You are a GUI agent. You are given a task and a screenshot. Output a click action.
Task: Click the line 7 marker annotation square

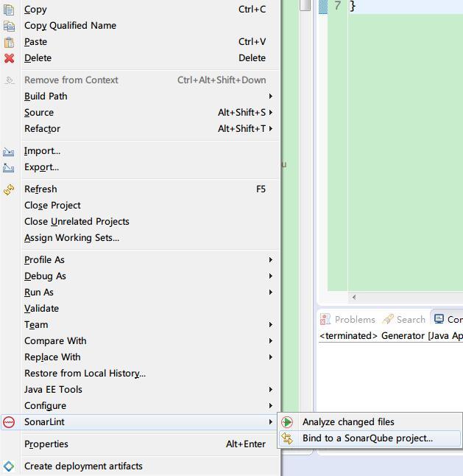point(323,7)
